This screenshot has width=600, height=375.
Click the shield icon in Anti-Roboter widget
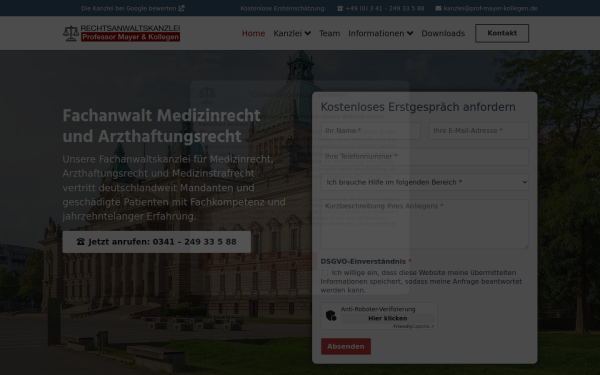point(331,316)
